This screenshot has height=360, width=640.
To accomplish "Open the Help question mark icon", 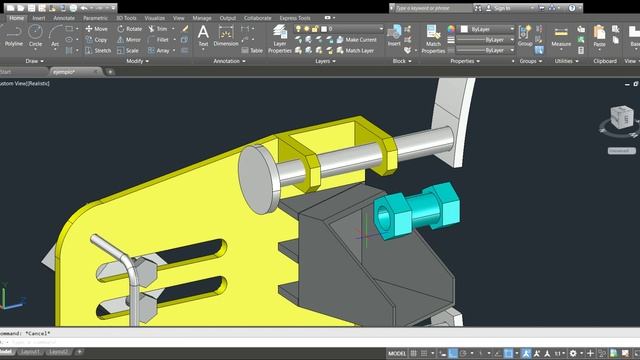I will coord(572,8).
